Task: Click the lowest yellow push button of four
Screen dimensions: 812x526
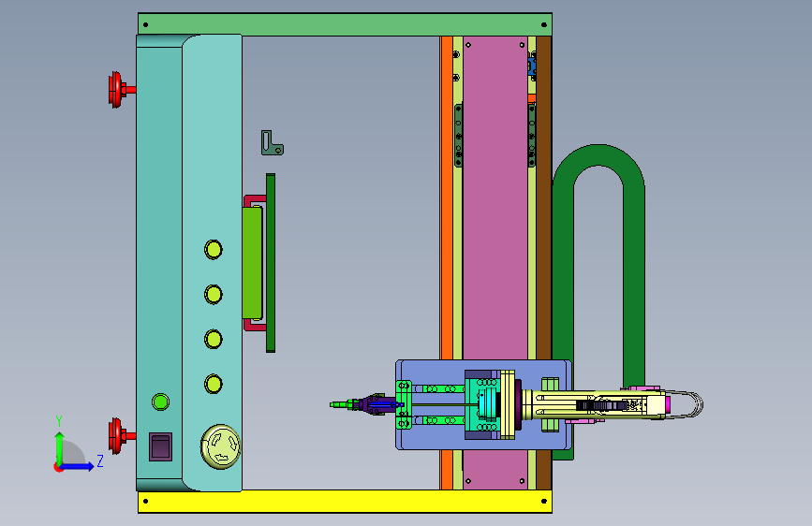Action: [x=214, y=384]
